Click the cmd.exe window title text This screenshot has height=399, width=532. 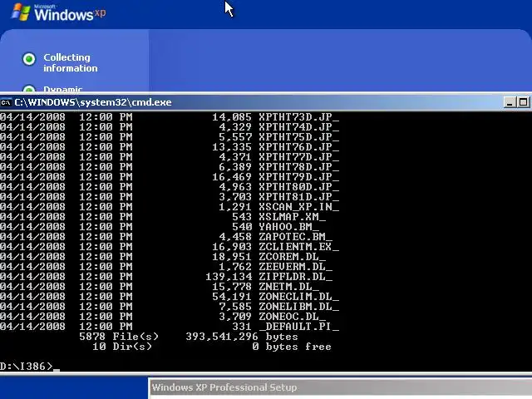93,102
